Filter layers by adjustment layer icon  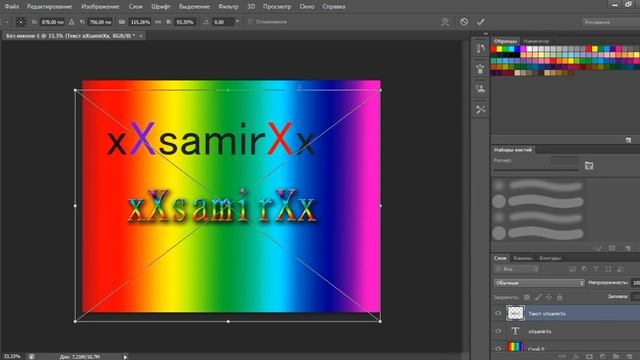click(584, 269)
